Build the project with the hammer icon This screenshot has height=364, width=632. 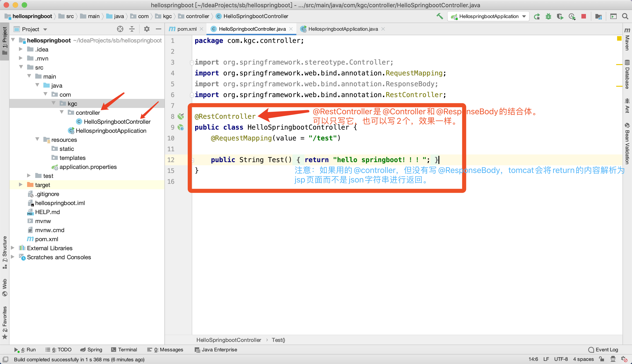440,16
